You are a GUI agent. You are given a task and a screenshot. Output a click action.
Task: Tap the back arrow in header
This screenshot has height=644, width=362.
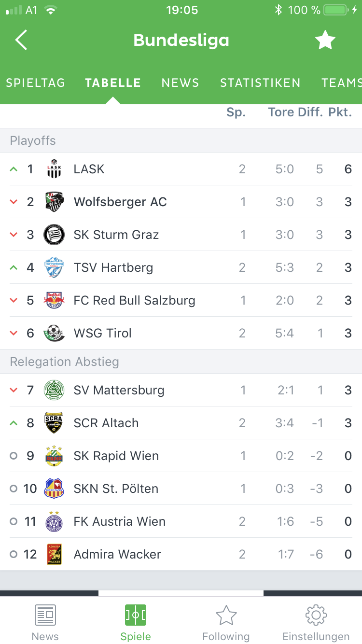coord(21,41)
